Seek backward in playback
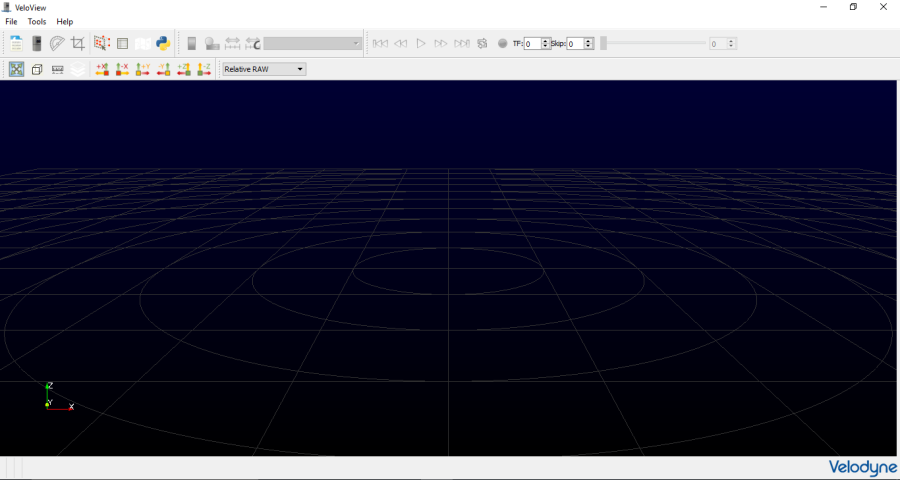The width and height of the screenshot is (900, 480). pos(401,43)
